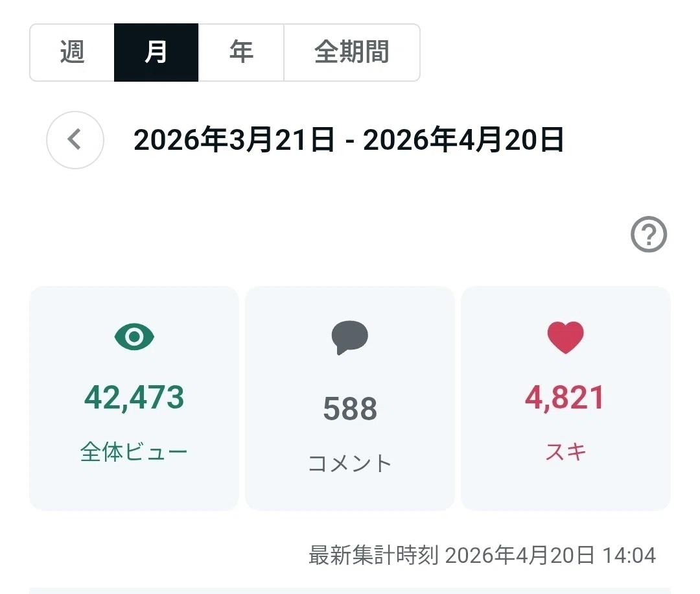The height and width of the screenshot is (594, 700).
Task: Click the red heart like icon
Action: 566,337
